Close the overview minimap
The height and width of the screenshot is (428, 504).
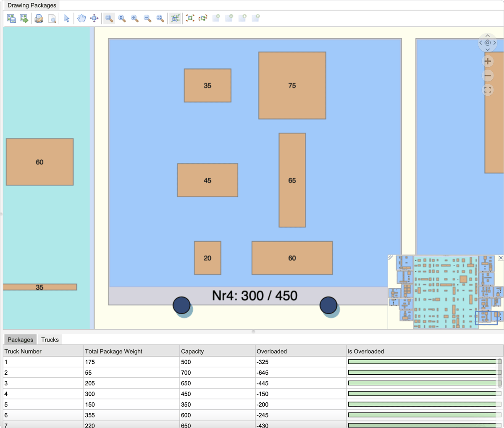tap(501, 258)
